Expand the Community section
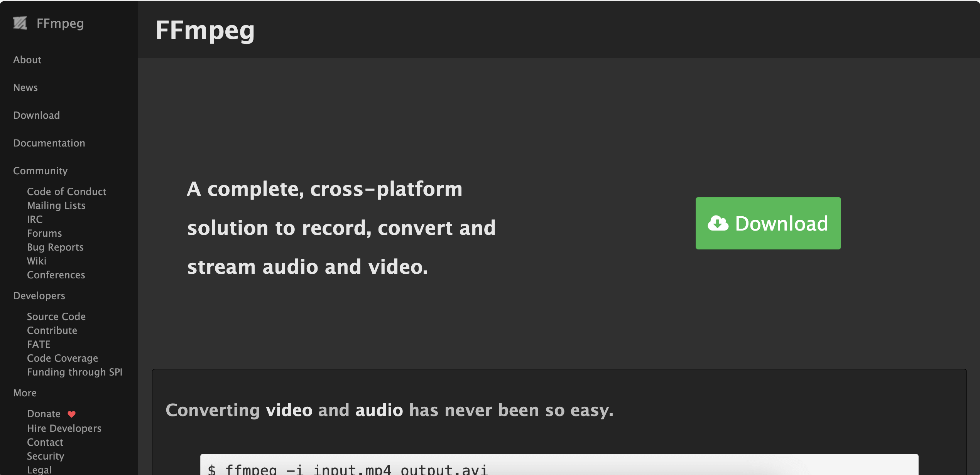The image size is (980, 475). pos(40,170)
